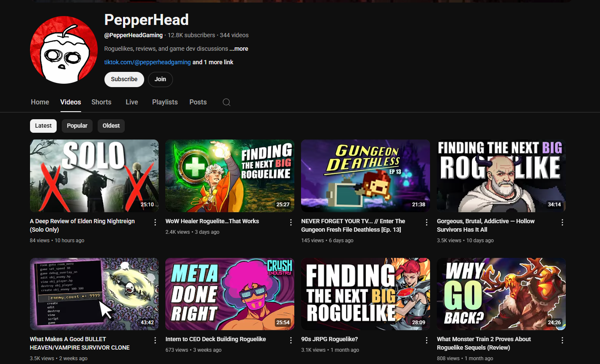Play the Why Go Back? thumbnail
The height and width of the screenshot is (364, 600).
[501, 294]
